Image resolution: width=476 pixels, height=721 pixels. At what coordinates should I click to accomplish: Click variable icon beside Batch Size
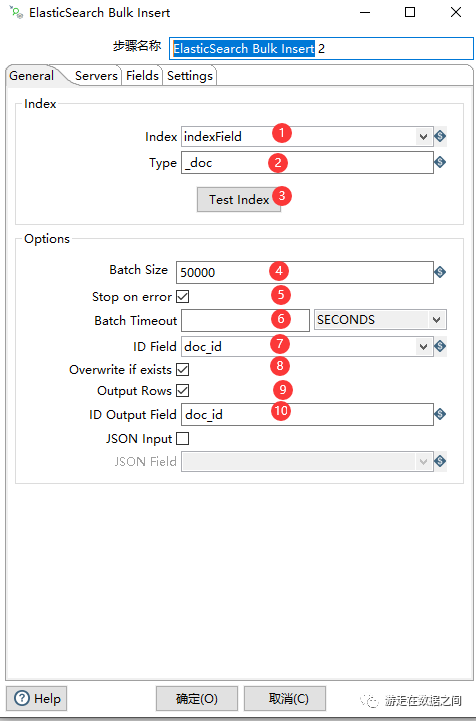coord(440,272)
